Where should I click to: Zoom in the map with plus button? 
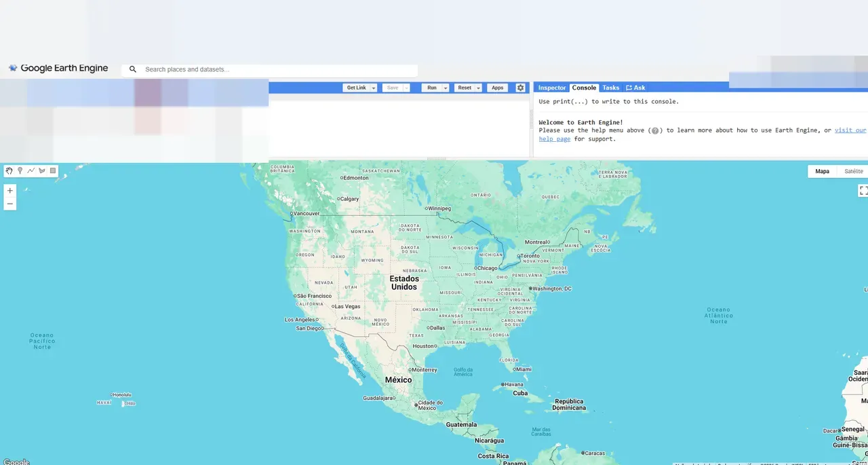coord(9,191)
